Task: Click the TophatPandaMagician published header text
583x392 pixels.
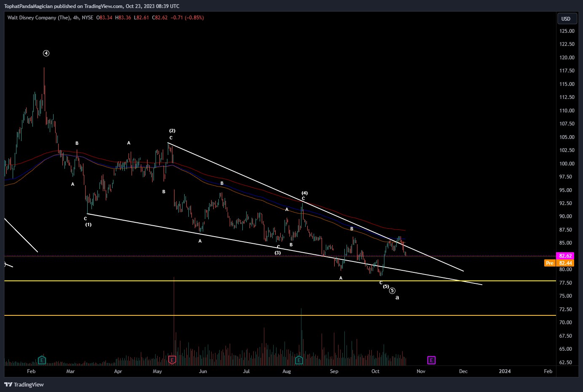Action: point(91,6)
